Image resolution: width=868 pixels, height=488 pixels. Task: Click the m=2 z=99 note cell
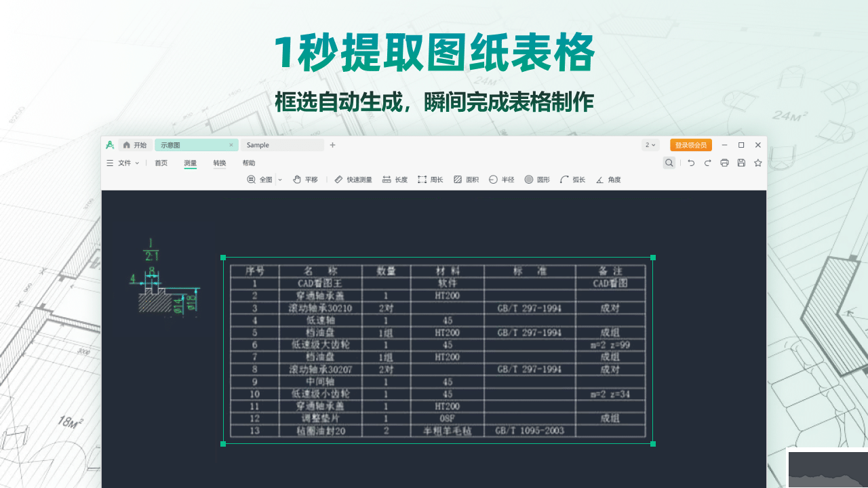click(610, 344)
